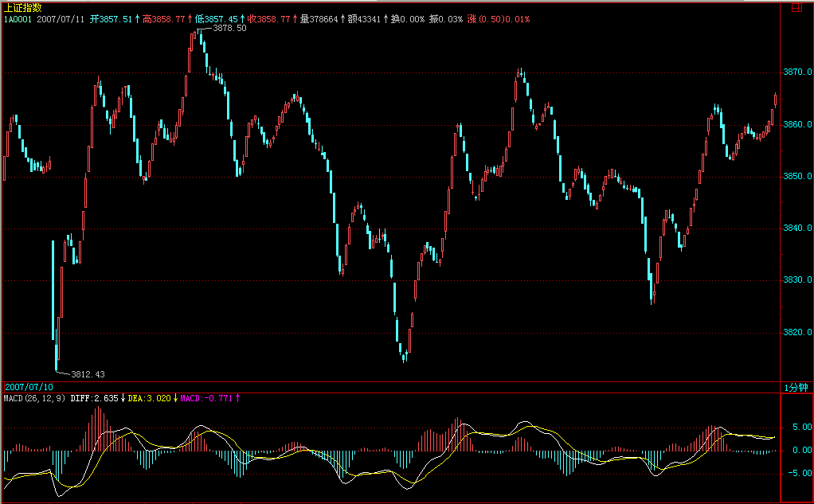Click the volume 量378664 readout
The image size is (814, 504).
[x=319, y=18]
